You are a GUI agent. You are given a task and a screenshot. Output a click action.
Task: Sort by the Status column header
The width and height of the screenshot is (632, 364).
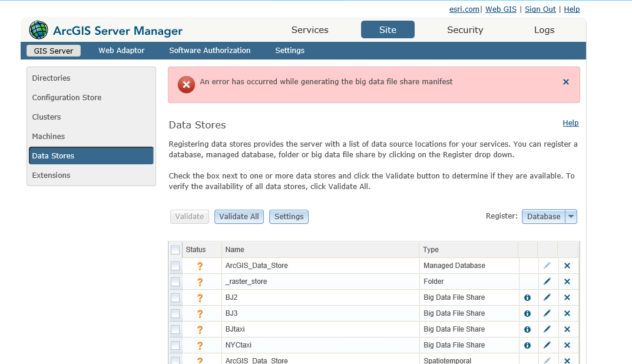tap(202, 250)
